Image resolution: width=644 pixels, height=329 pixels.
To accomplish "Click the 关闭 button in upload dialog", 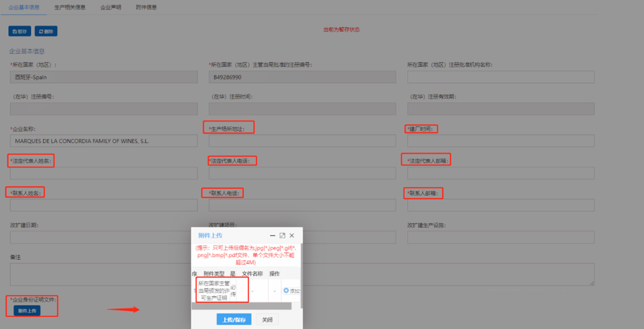I will click(267, 319).
